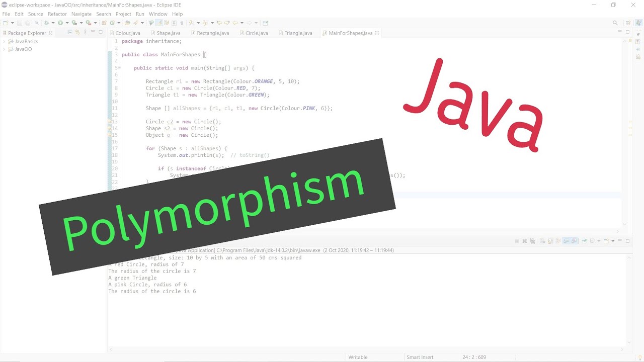
Task: Click the New Java Package icon
Action: 104,23
